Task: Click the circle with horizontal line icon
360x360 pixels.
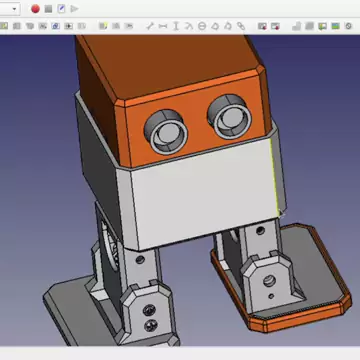Action: click(x=202, y=26)
